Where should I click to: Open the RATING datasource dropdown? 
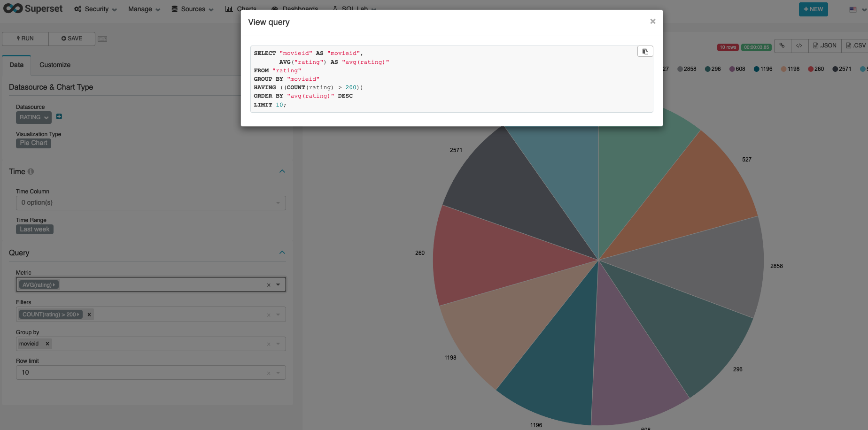(34, 117)
